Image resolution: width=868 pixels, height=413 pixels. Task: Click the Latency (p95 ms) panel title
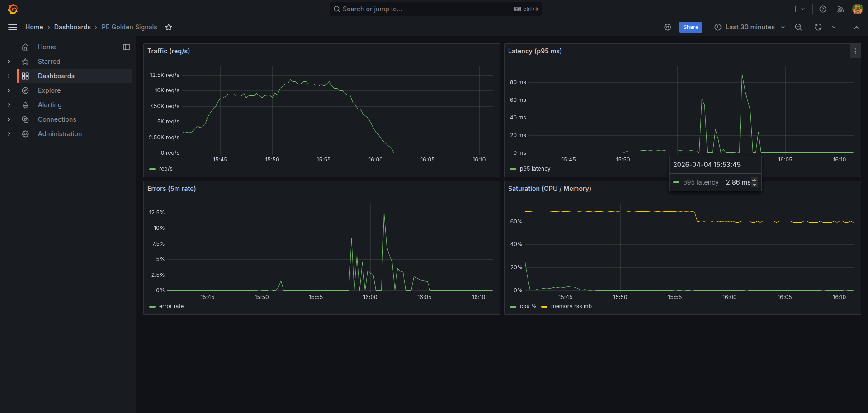tap(535, 51)
